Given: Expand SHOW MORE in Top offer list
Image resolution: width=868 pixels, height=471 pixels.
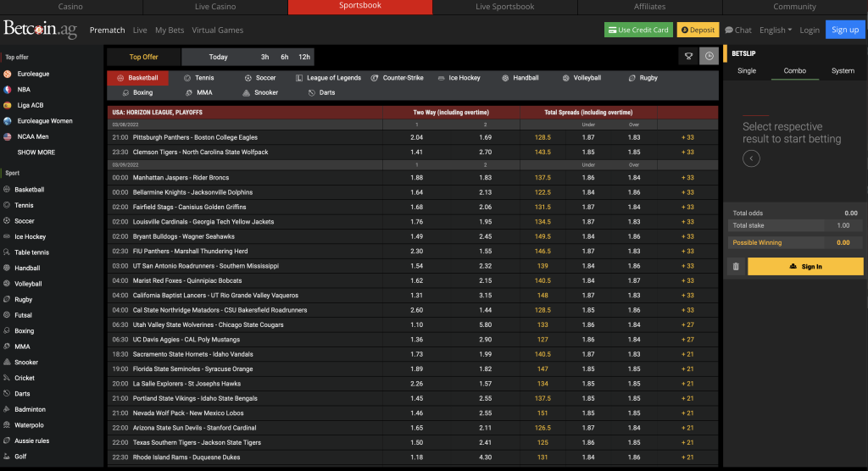Looking at the screenshot, I should (36, 152).
